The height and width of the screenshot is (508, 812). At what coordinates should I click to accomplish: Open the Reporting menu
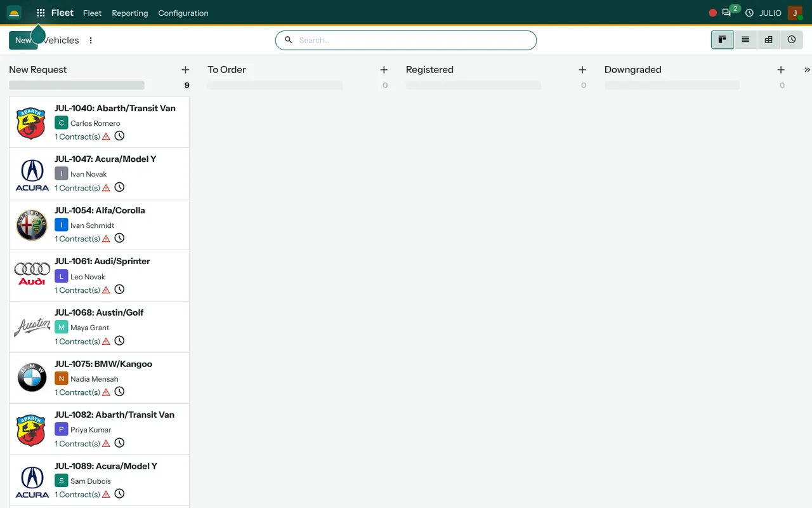coord(129,13)
